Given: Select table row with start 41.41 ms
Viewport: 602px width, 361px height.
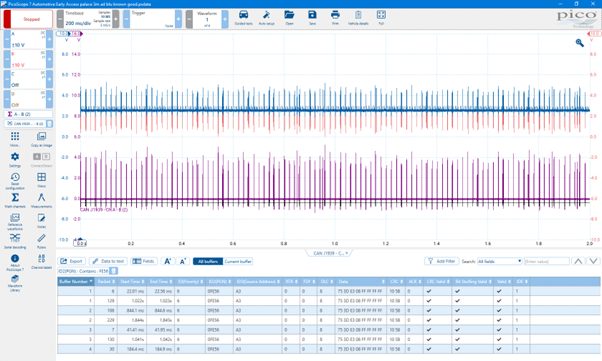Looking at the screenshot, I should pyautogui.click(x=329, y=330).
